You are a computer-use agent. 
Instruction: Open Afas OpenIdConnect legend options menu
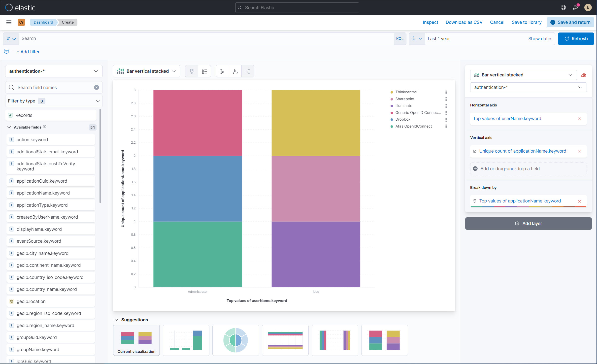(x=446, y=126)
